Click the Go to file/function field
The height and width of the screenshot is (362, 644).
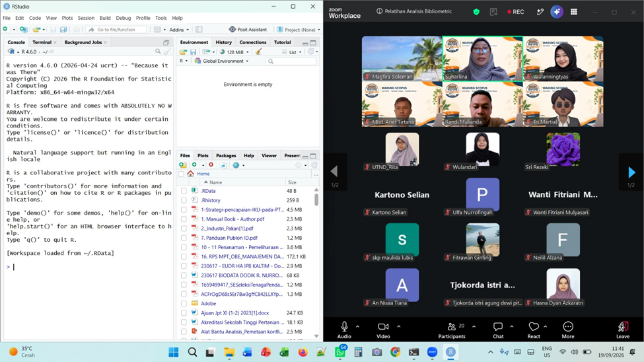pyautogui.click(x=117, y=30)
